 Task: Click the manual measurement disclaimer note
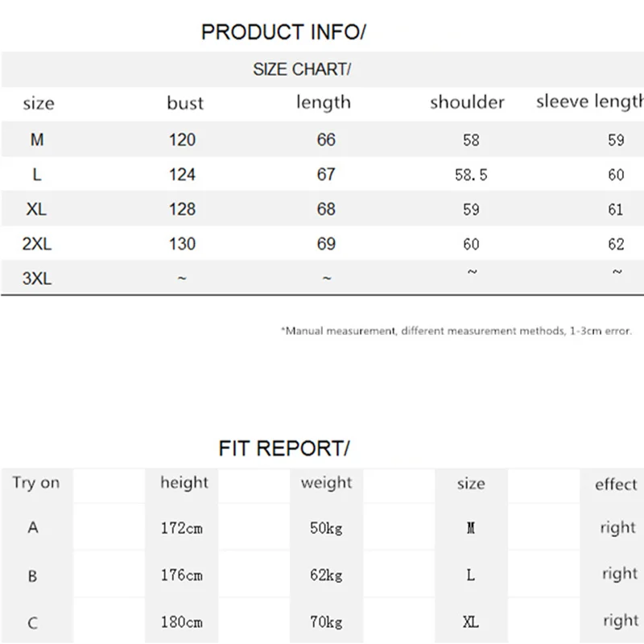tap(456, 331)
